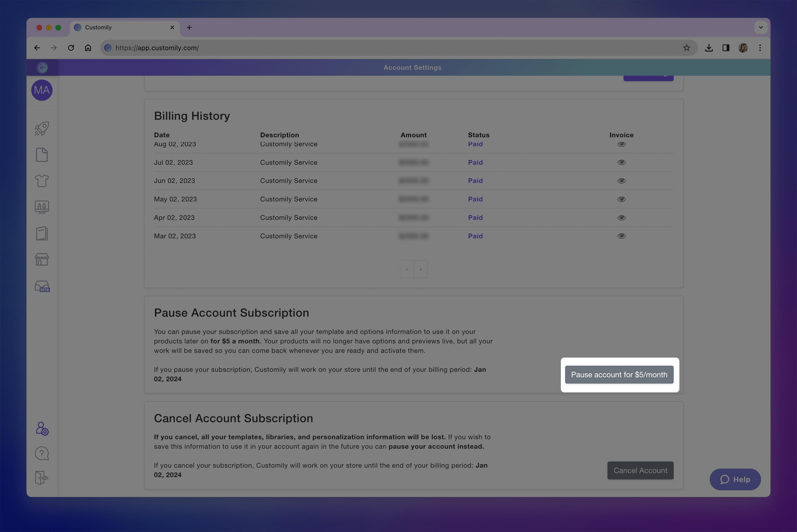Open the rocket launch sidebar icon
797x532 pixels.
point(42,129)
